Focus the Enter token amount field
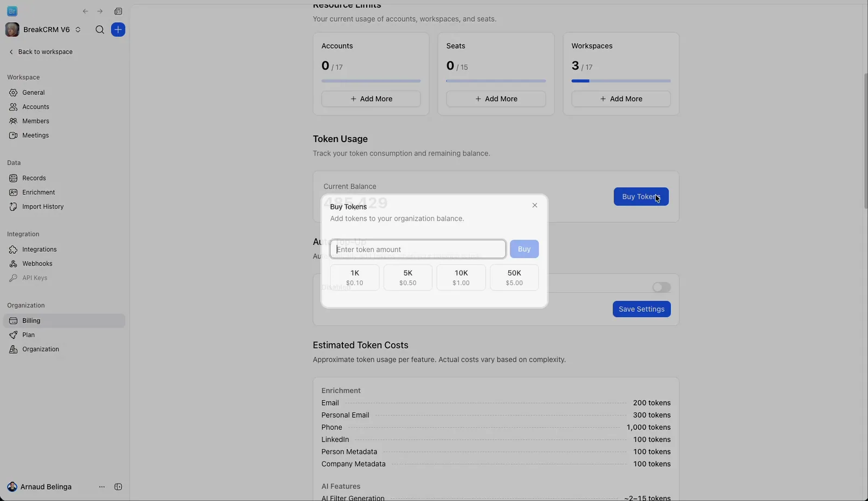Viewport: 868px width, 501px height. pos(418,249)
